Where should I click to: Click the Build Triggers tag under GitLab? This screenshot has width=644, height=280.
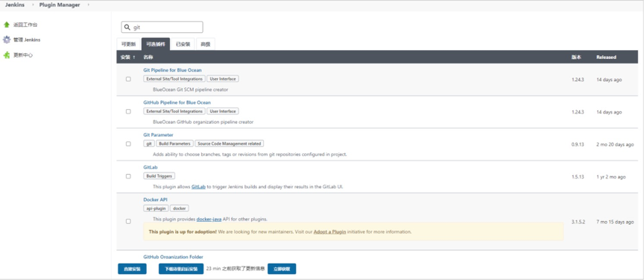tap(159, 176)
